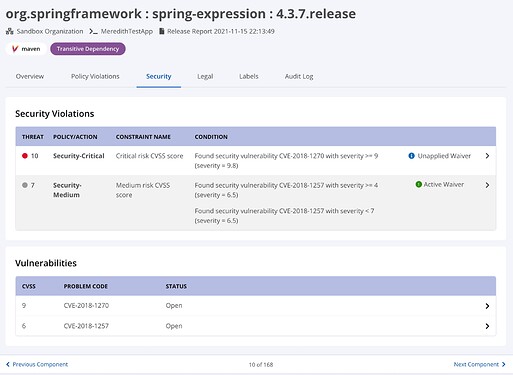Click the Security Violations heading

pos(55,114)
